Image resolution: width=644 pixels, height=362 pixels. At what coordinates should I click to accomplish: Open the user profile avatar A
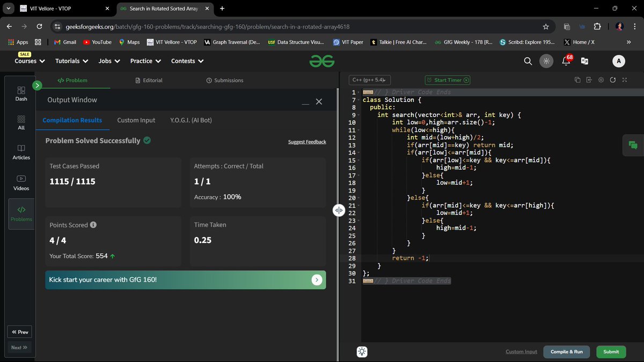(619, 61)
